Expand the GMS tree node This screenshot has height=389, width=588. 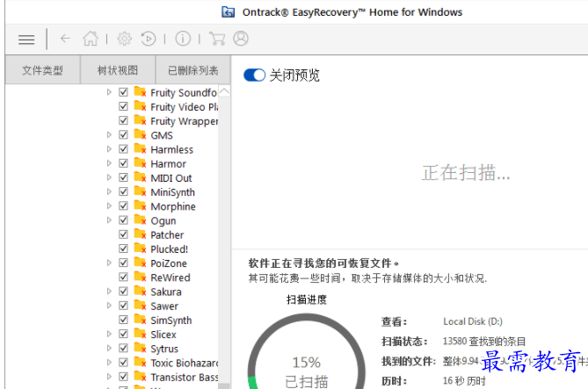[x=109, y=135]
